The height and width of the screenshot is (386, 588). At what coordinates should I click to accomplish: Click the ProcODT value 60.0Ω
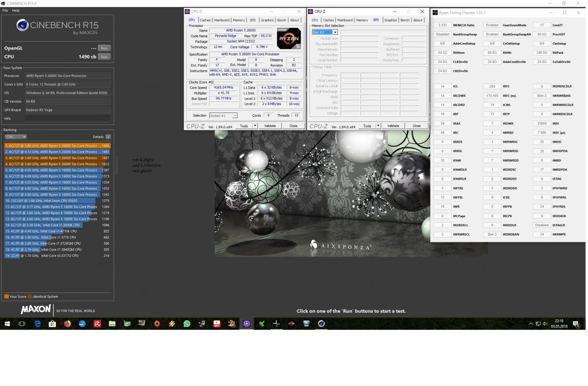coord(542,34)
